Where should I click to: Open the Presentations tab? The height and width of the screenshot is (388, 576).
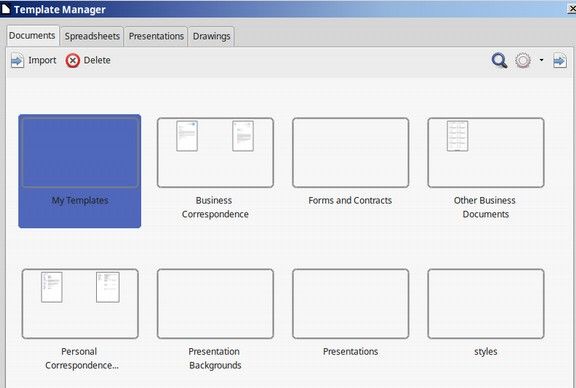pyautogui.click(x=156, y=36)
